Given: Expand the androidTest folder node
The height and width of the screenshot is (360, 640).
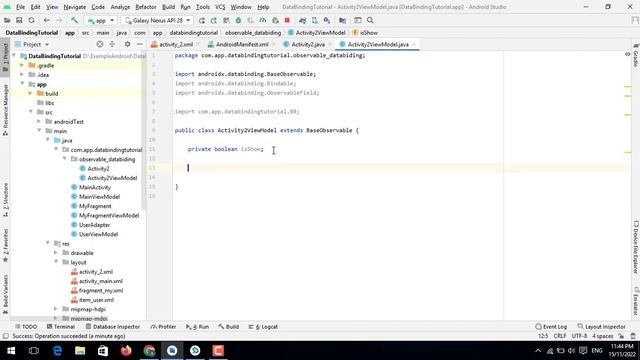Looking at the screenshot, I should click(39, 122).
